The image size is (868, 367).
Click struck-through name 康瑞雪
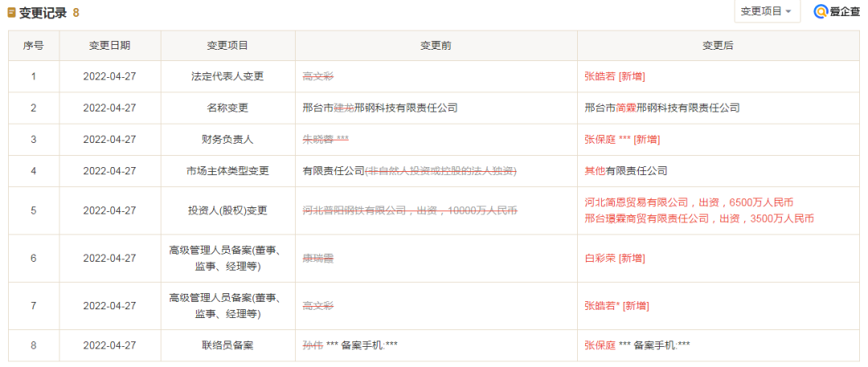[x=317, y=258]
